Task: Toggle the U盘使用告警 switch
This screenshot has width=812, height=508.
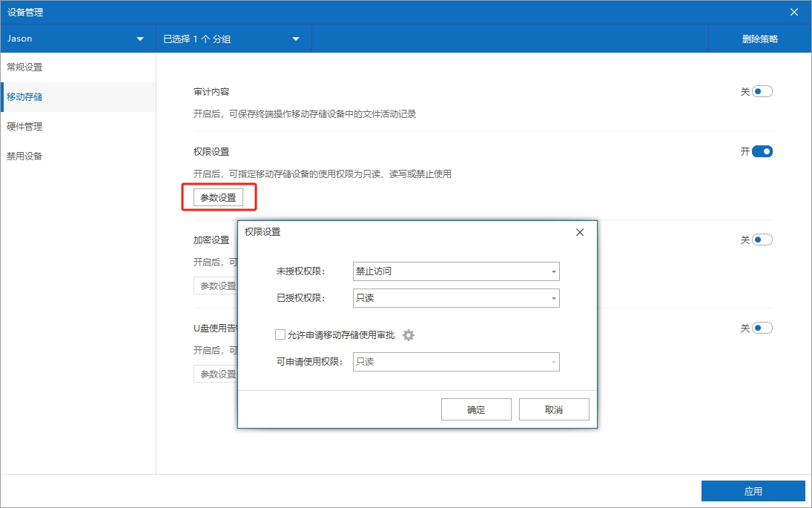Action: [762, 328]
